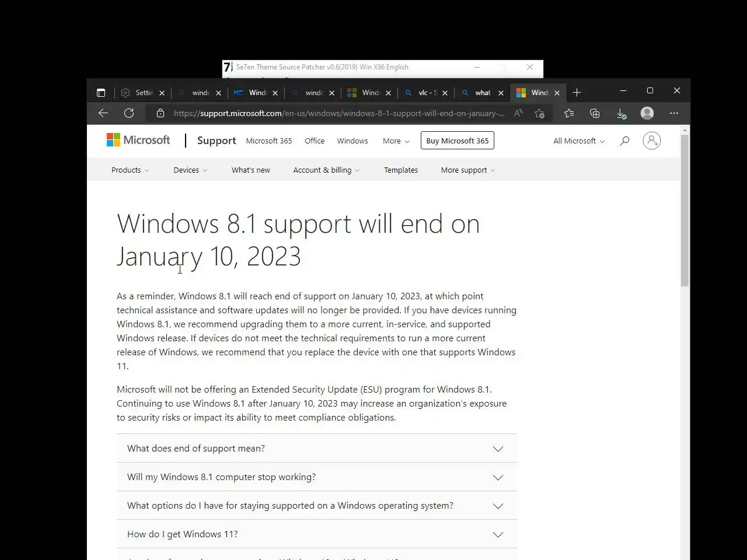Sign in with the account icon
747x560 pixels.
(652, 141)
